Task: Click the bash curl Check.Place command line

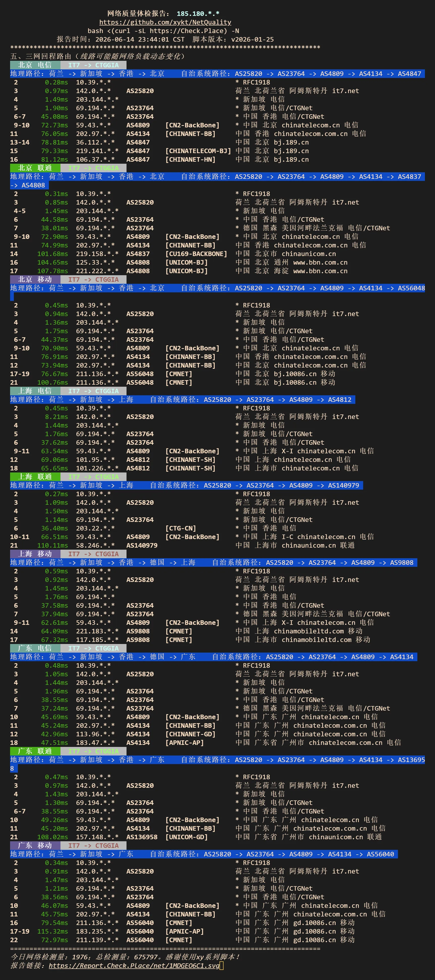Action: 163,31
